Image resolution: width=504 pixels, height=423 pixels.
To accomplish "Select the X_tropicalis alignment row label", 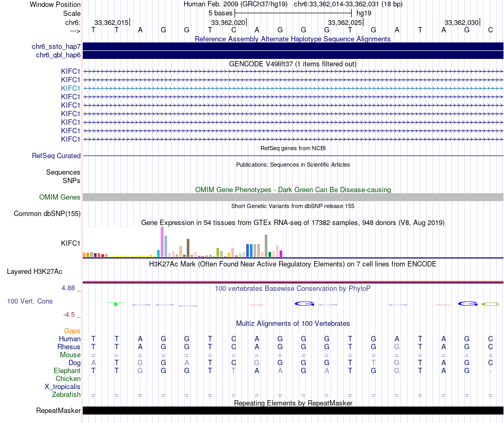I will click(63, 387).
